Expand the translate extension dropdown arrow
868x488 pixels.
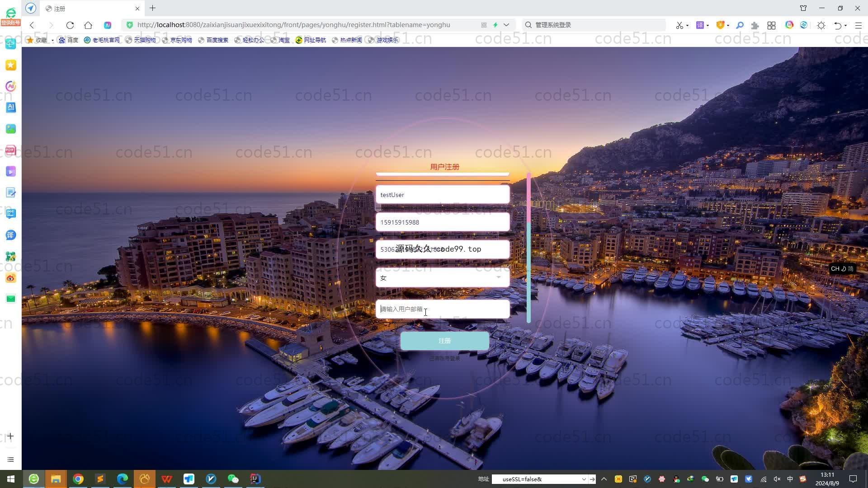point(708,25)
